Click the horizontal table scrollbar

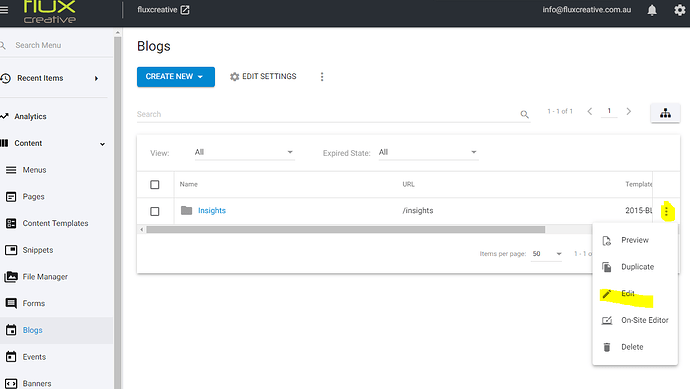point(345,230)
